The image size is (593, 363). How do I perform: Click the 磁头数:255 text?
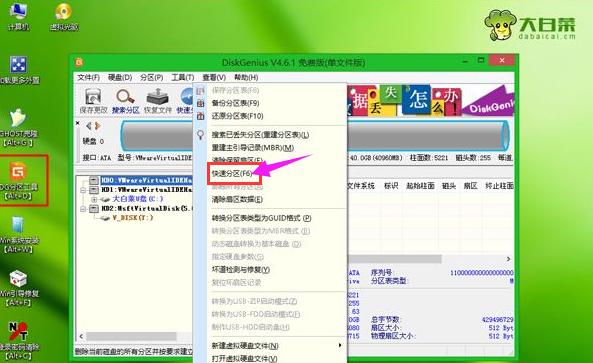coord(473,158)
